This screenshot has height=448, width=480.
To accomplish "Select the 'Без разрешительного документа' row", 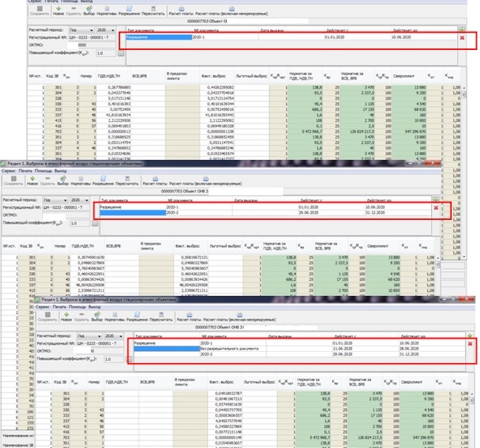I will (x=231, y=348).
